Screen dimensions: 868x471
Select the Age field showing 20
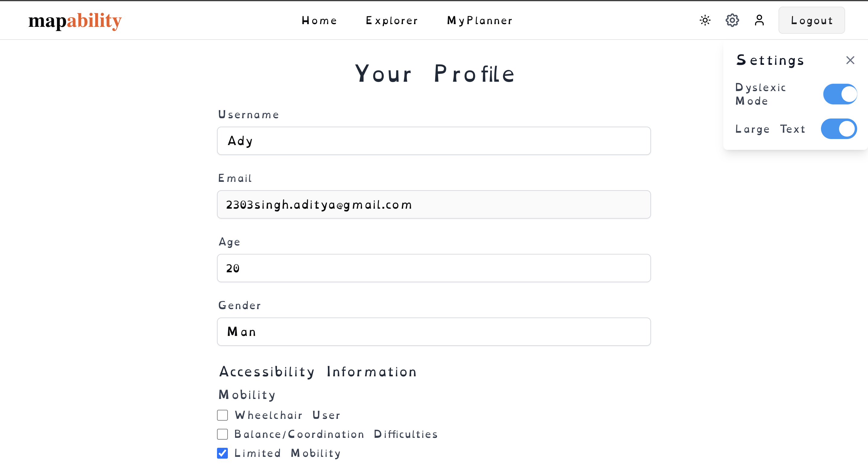click(434, 268)
